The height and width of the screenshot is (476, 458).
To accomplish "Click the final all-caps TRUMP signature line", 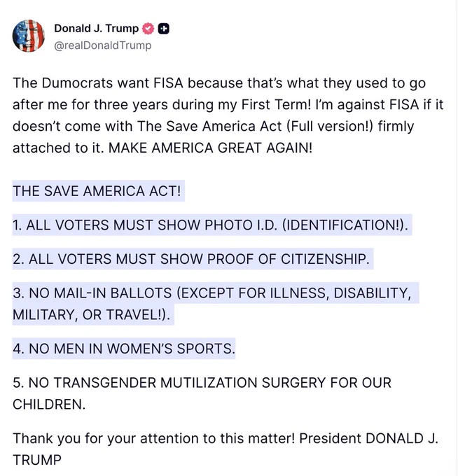I will tap(36, 460).
